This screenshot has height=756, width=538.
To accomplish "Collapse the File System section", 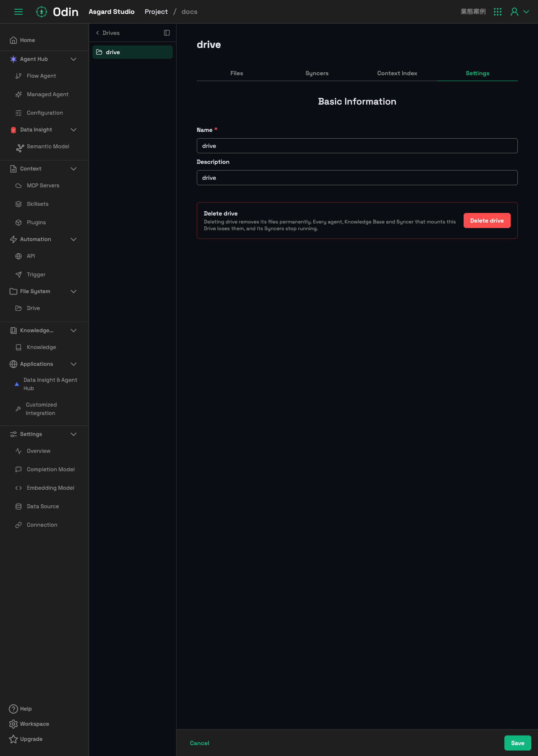I will pyautogui.click(x=74, y=291).
